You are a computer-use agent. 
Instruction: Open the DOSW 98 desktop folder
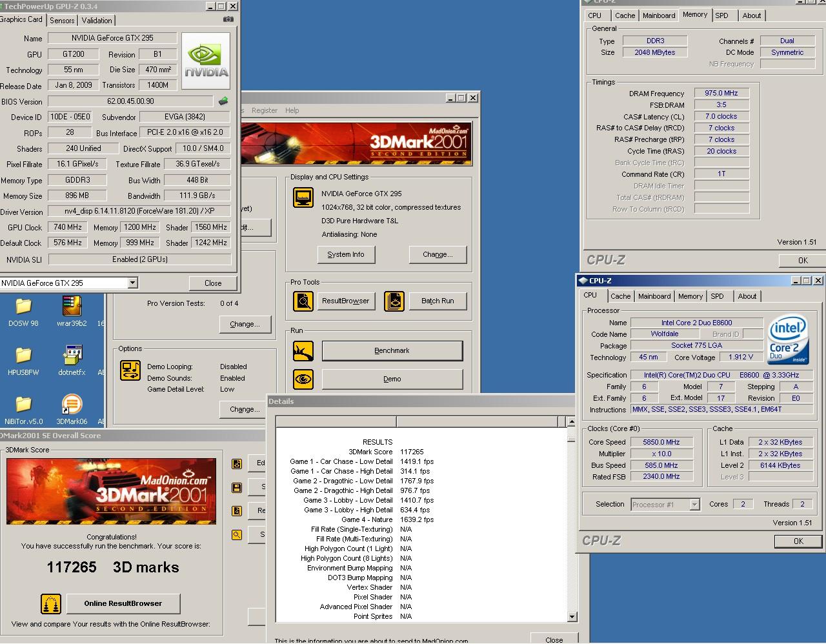23,312
